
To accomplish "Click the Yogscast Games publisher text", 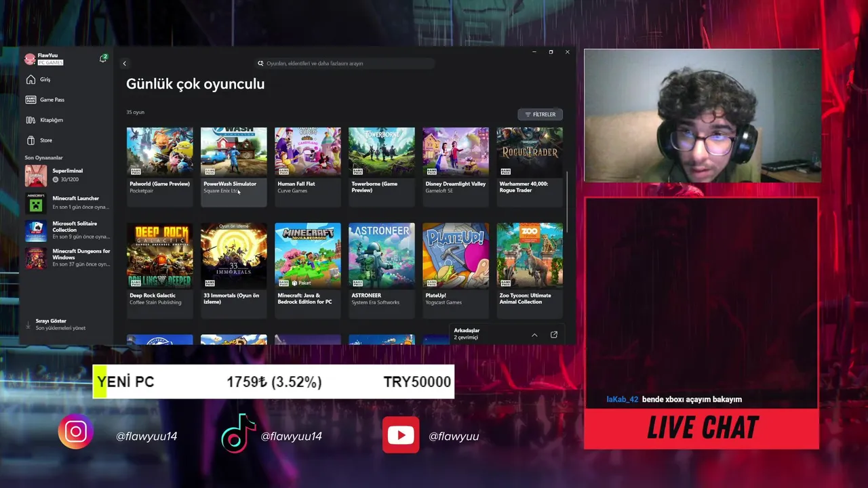I will click(x=444, y=302).
